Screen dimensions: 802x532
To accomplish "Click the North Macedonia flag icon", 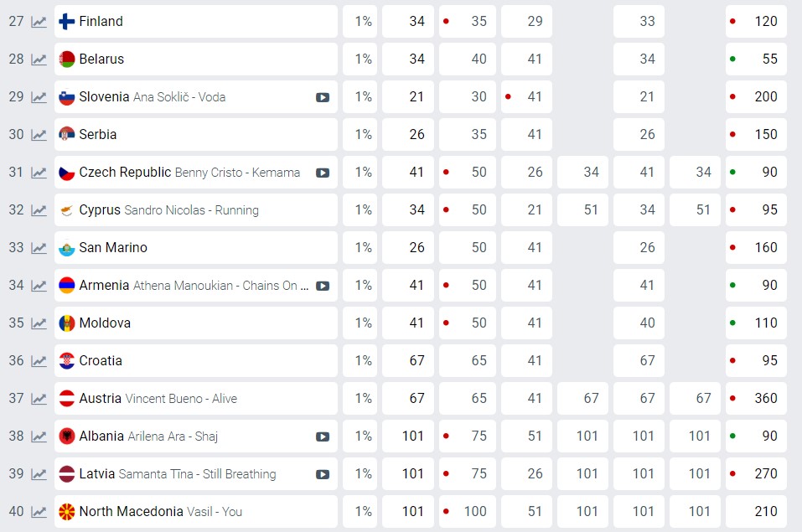I will [x=67, y=512].
